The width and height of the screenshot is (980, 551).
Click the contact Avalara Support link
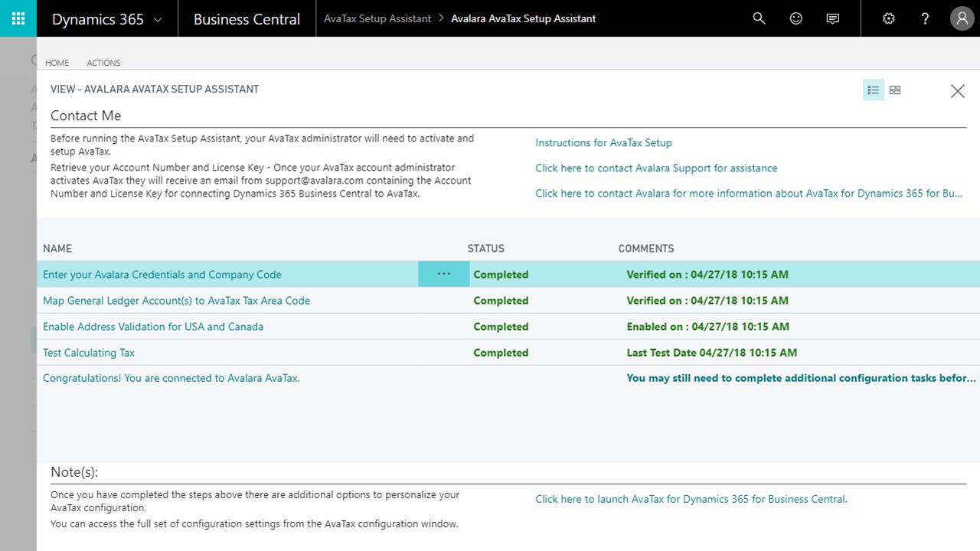click(656, 168)
